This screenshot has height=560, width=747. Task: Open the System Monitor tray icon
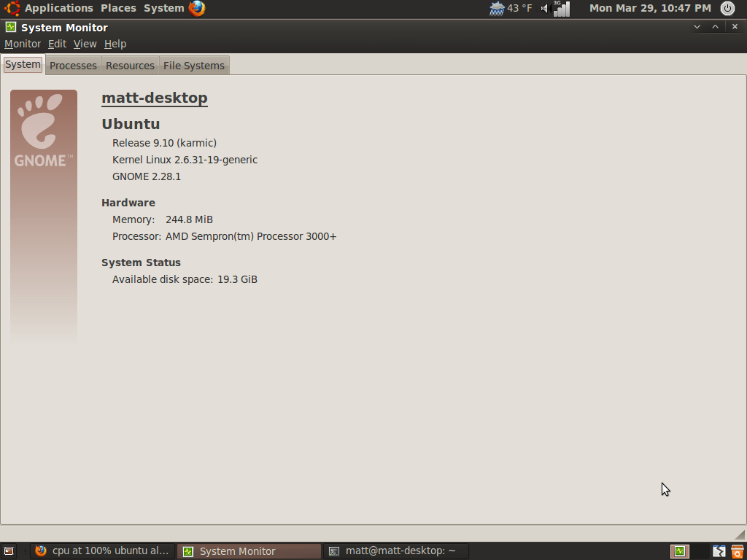tap(678, 551)
